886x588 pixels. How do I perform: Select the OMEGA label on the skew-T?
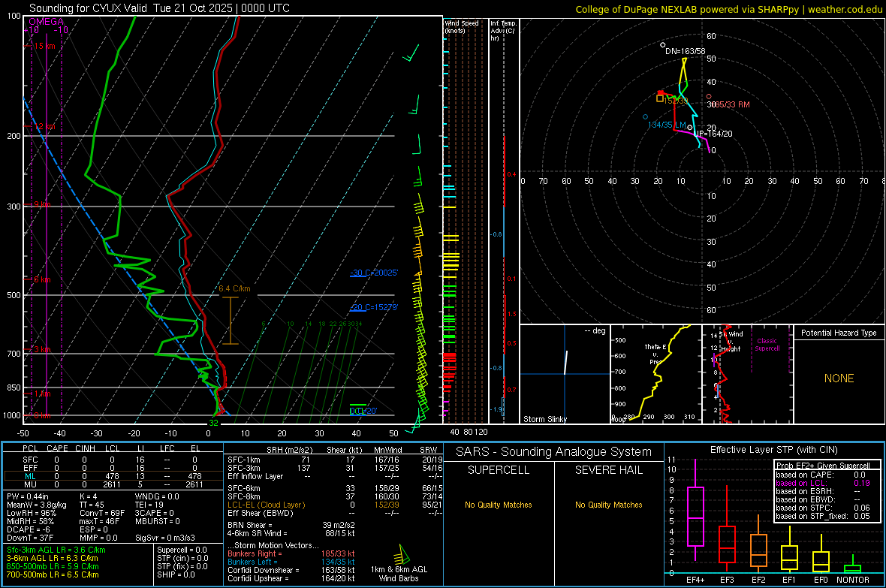click(47, 22)
